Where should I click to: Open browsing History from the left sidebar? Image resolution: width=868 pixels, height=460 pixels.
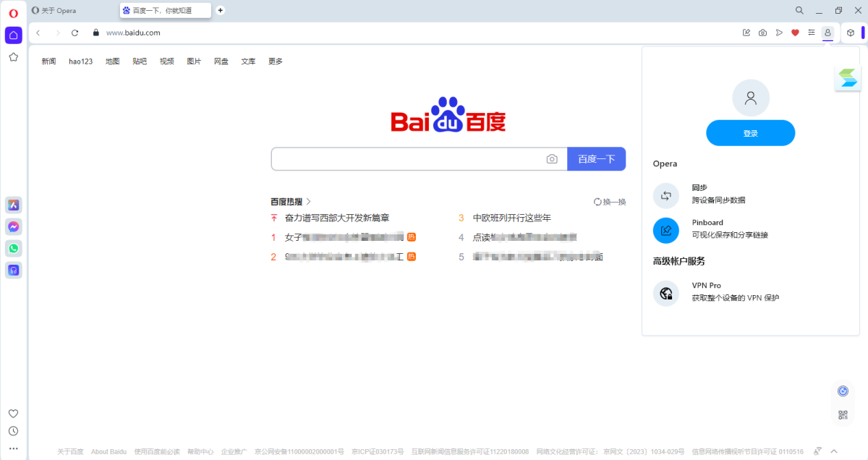pos(13,430)
